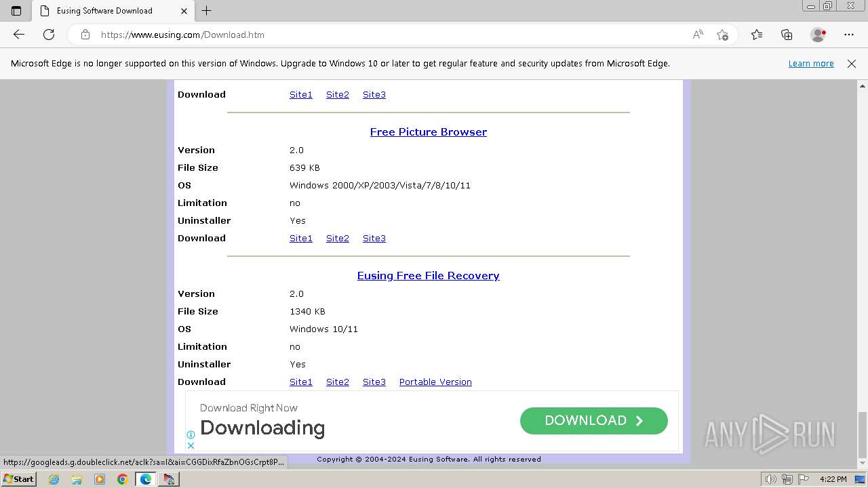Open the Eusing Free File Recovery link
Viewport: 868px width, 488px height.
click(x=429, y=276)
